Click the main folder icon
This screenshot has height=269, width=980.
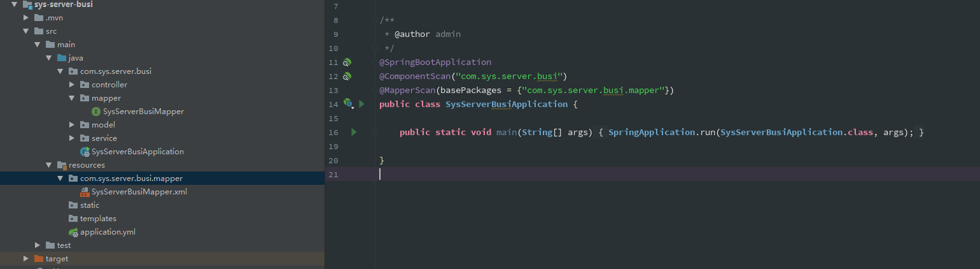(x=50, y=45)
